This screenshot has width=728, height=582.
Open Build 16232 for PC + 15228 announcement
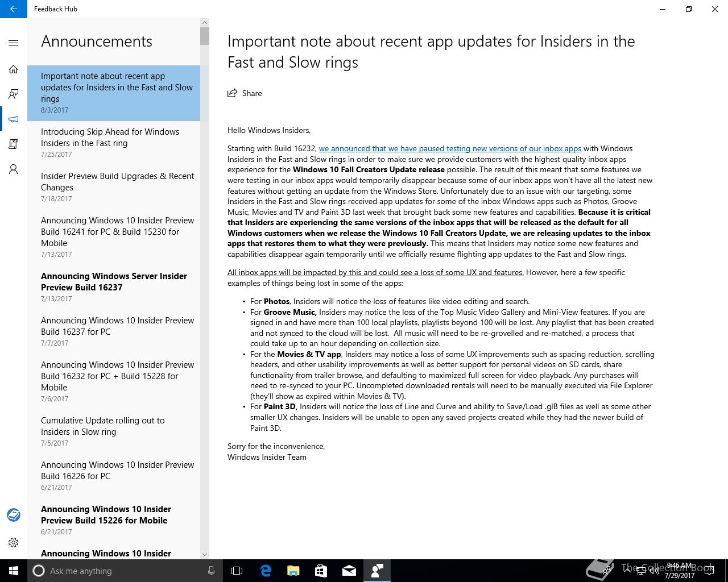click(114, 382)
